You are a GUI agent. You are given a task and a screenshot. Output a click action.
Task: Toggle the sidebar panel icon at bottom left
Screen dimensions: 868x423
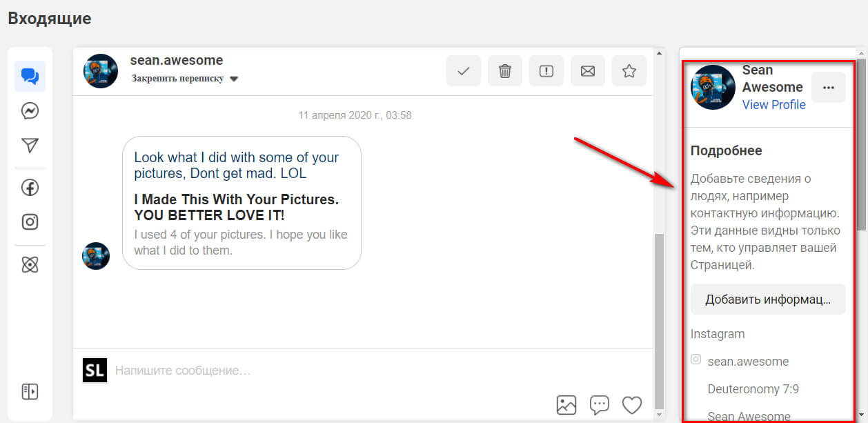[30, 391]
